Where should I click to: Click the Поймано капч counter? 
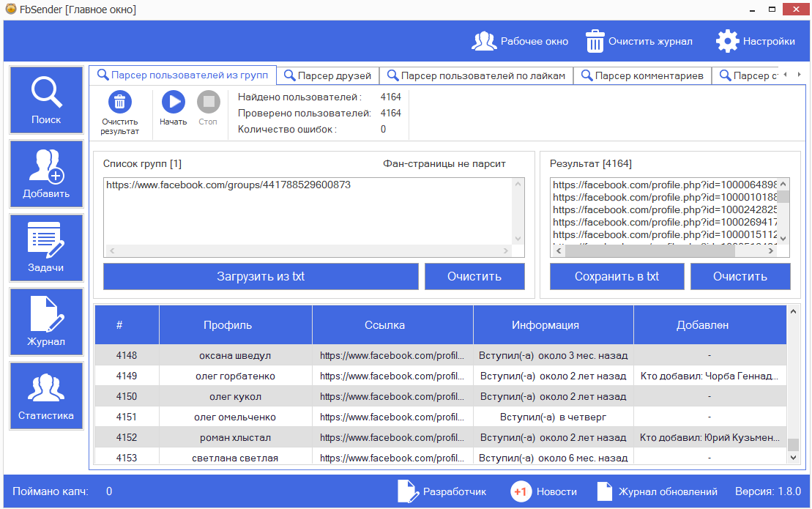(x=62, y=491)
